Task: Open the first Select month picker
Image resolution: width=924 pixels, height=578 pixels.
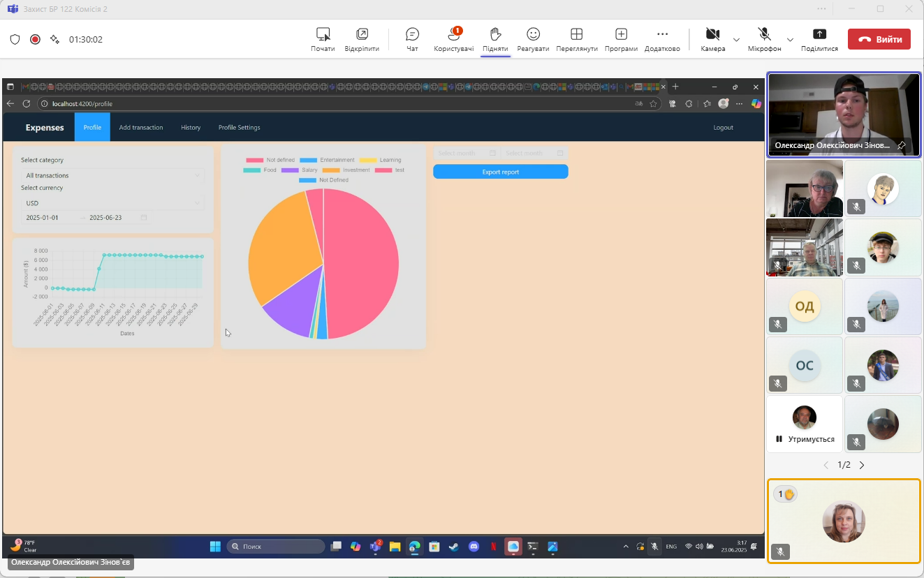Action: (467, 153)
